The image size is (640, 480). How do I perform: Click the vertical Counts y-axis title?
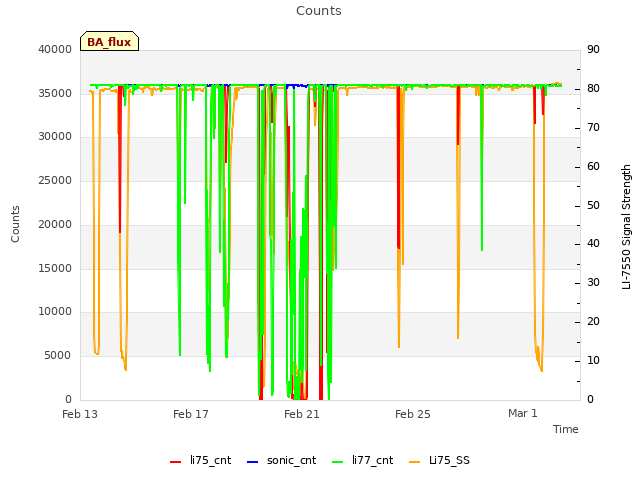(x=15, y=224)
